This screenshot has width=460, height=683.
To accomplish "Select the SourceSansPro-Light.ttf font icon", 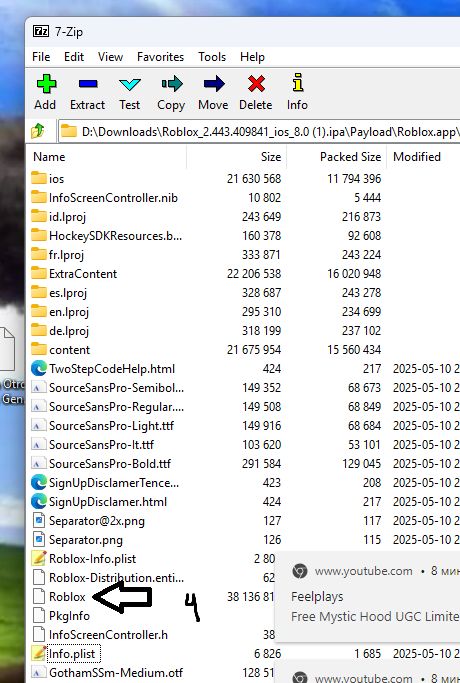I will coord(39,426).
